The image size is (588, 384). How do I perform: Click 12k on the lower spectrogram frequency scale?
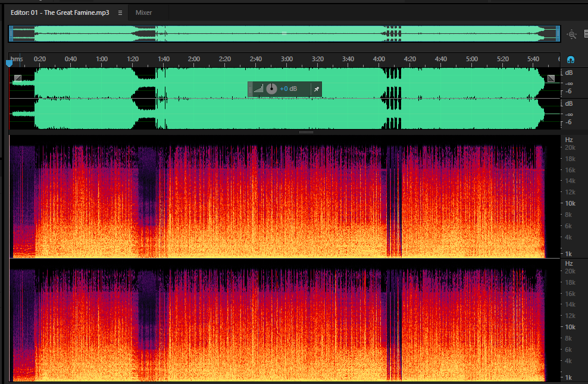point(570,316)
